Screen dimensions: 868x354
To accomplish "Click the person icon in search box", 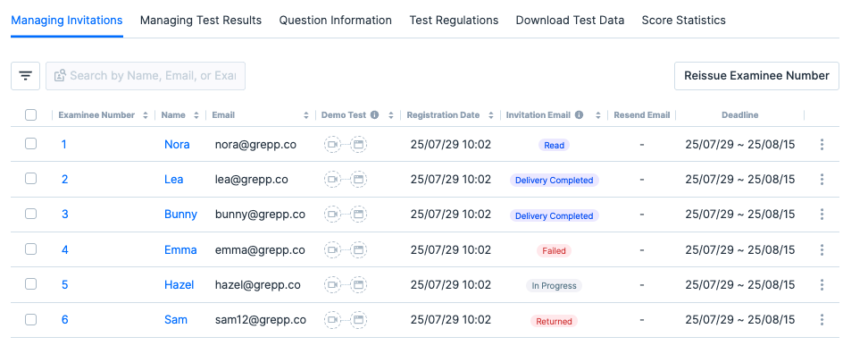I will pos(60,75).
